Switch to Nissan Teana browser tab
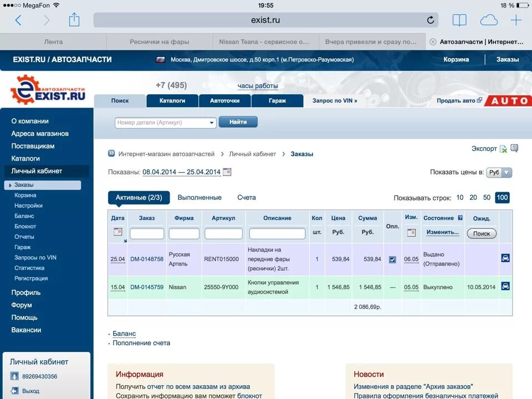The width and height of the screenshot is (532, 399). (x=265, y=42)
